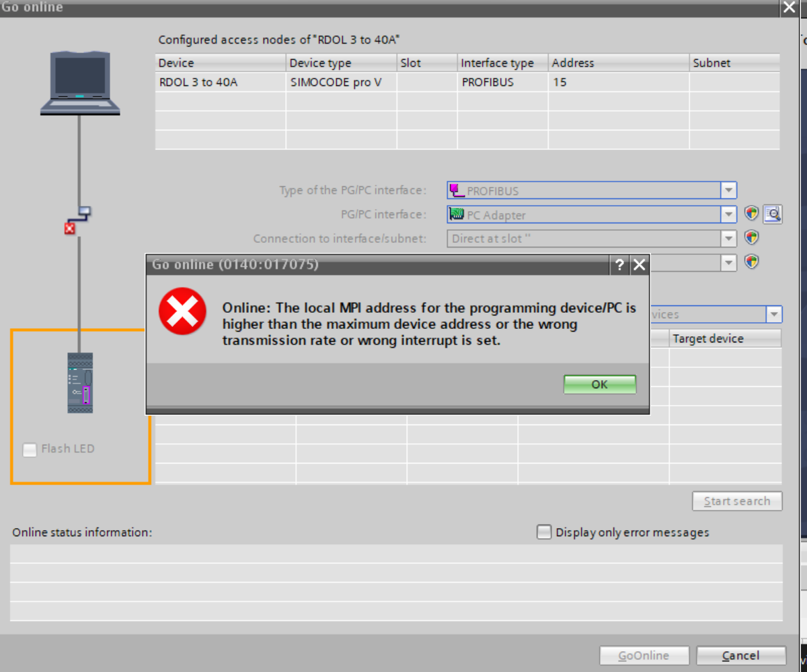Click the PROFIBUS icon in the type field
This screenshot has width=807, height=672.
[x=457, y=190]
